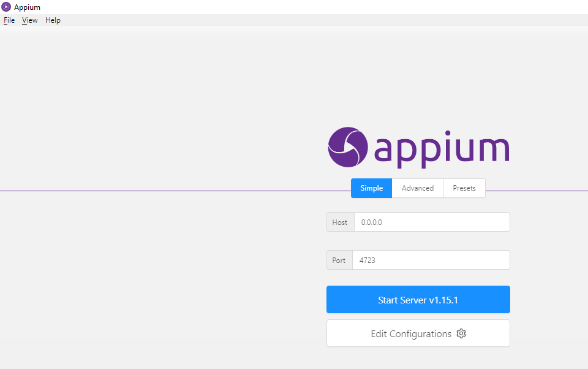Click the Appium title bar text

[x=27, y=7]
